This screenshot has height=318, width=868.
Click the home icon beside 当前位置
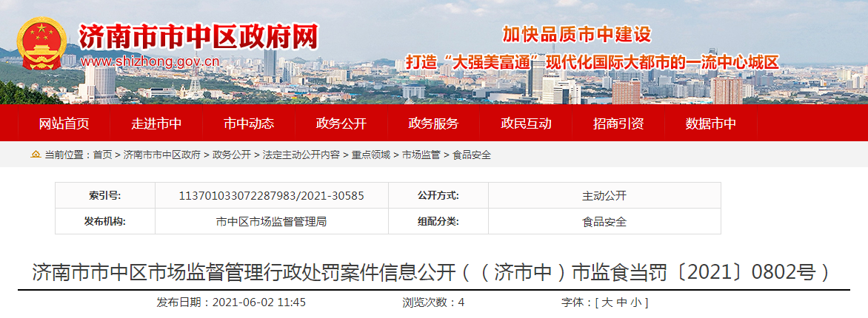click(36, 155)
